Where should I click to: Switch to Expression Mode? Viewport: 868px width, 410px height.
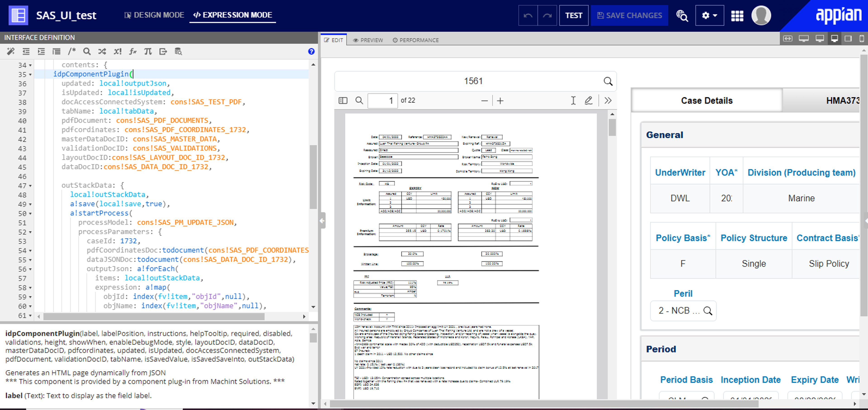233,15
